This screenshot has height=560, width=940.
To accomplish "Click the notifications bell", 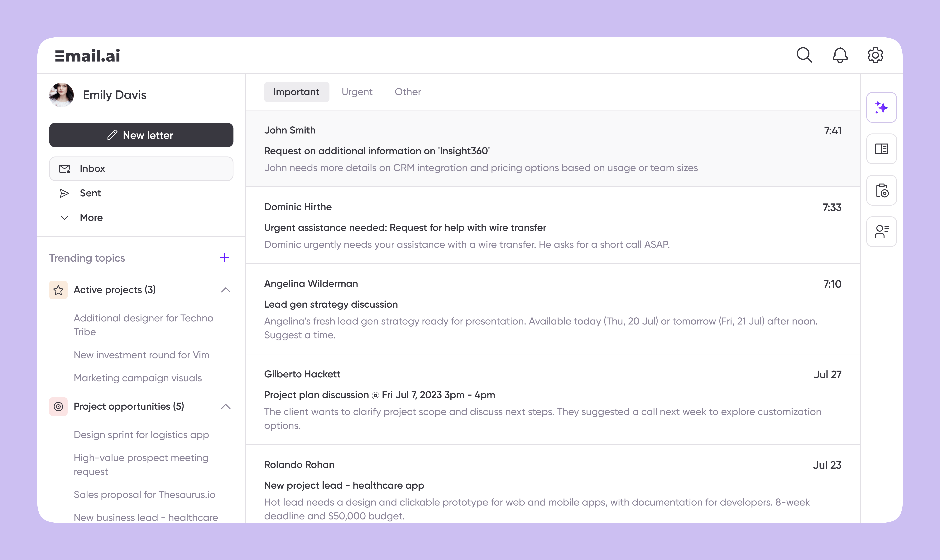I will [x=840, y=55].
